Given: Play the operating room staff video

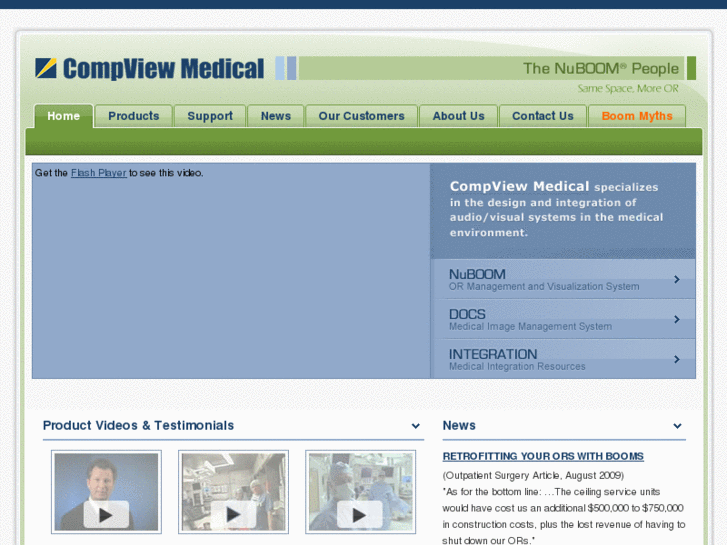Looking at the screenshot, I should [233, 492].
